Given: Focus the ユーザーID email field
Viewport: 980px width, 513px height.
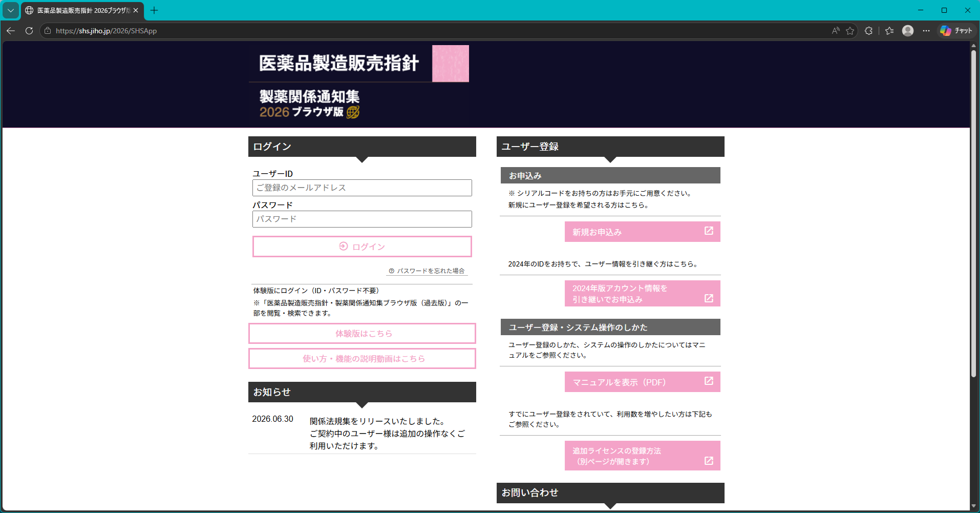Looking at the screenshot, I should coord(362,188).
